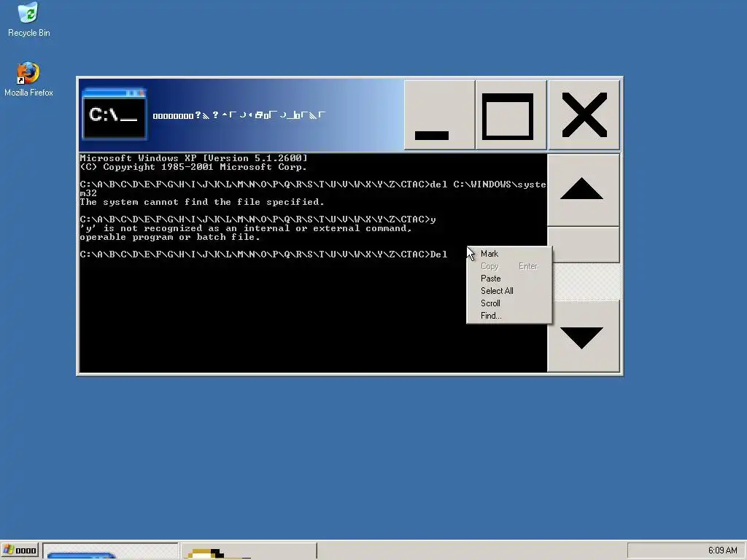Viewport: 747px width, 560px height.
Task: Pick Scroll from the context menu
Action: point(490,303)
